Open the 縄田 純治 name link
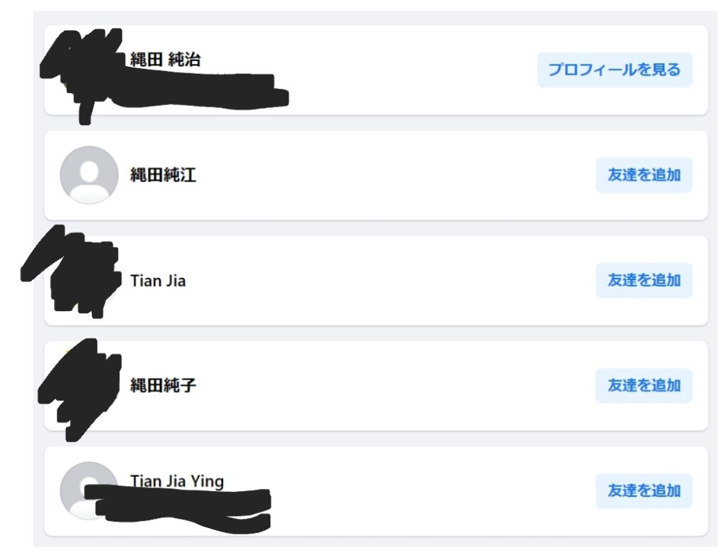 coord(165,60)
